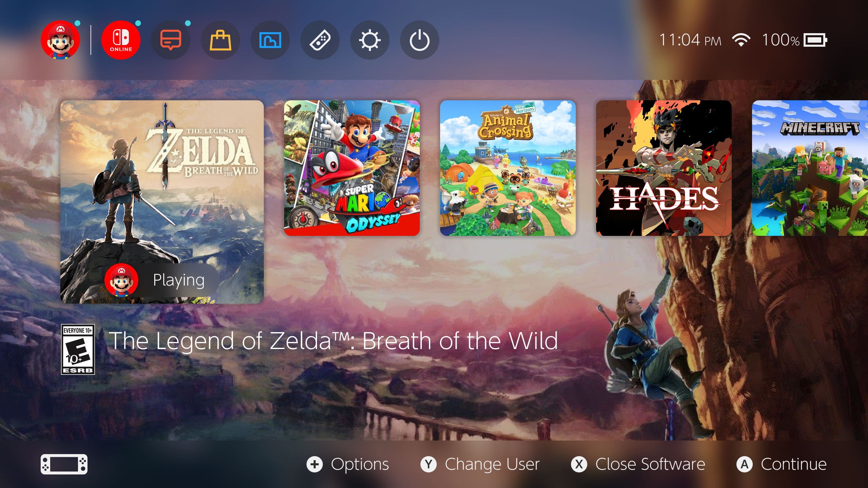Select the Minecraft game tile

[x=810, y=168]
